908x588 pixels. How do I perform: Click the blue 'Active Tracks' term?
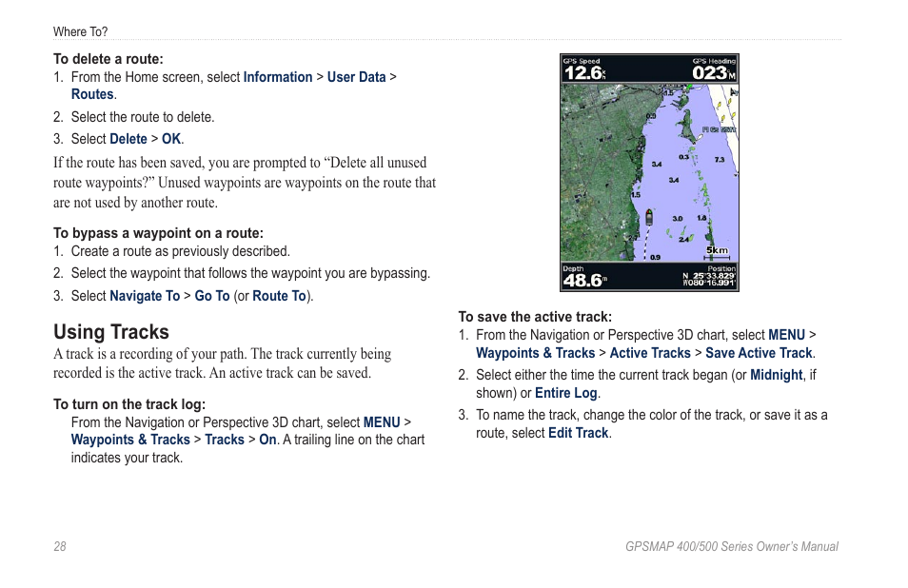(650, 353)
